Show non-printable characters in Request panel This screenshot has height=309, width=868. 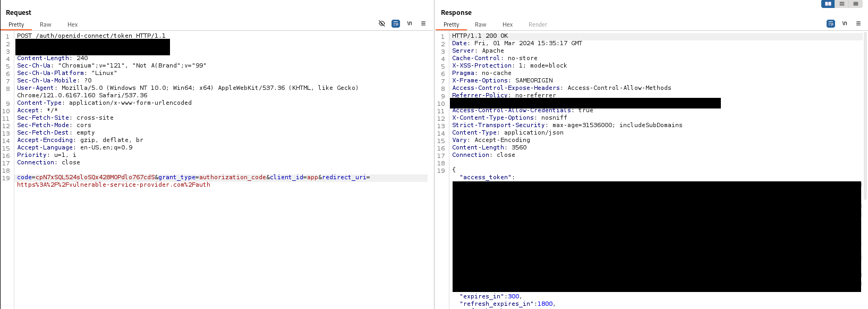pos(410,23)
